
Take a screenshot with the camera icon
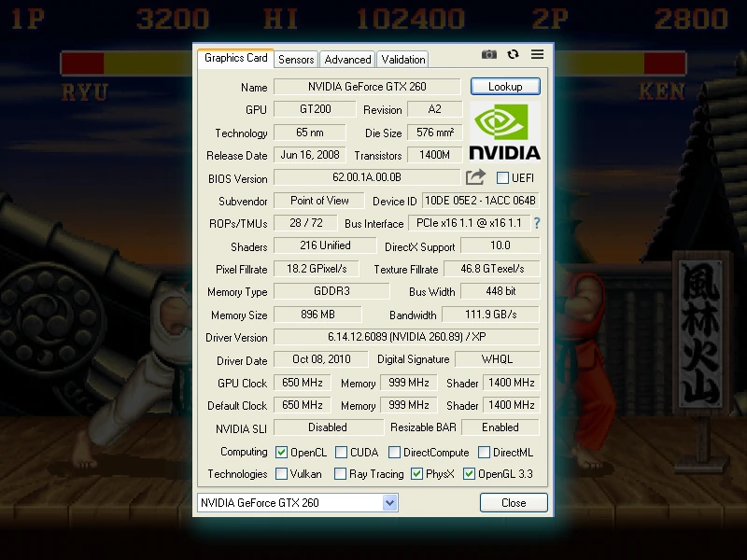point(488,54)
